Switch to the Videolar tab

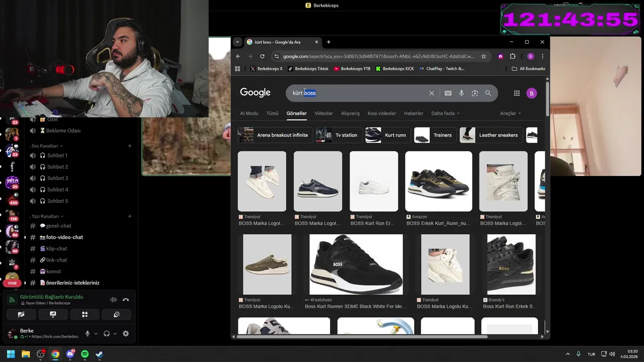[324, 113]
